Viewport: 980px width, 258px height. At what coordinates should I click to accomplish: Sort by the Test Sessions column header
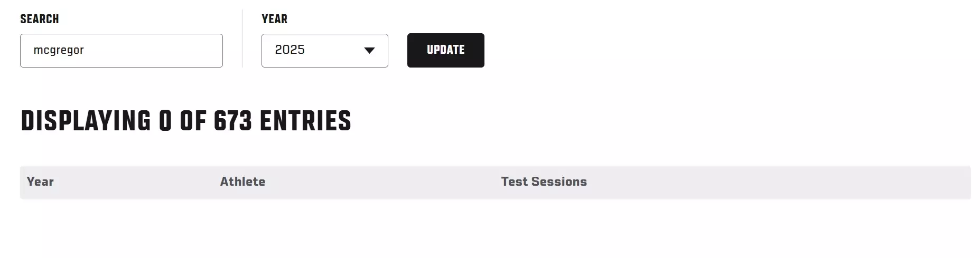click(x=544, y=181)
